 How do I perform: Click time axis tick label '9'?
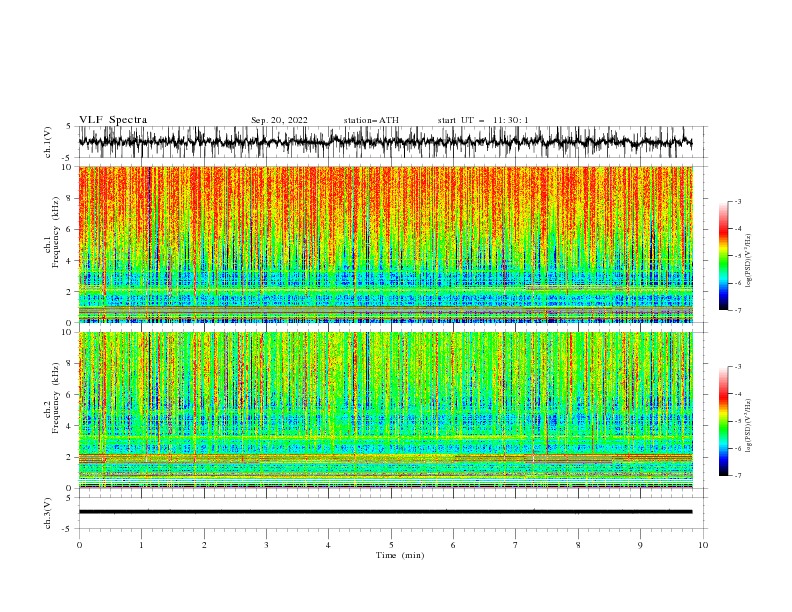pos(640,545)
